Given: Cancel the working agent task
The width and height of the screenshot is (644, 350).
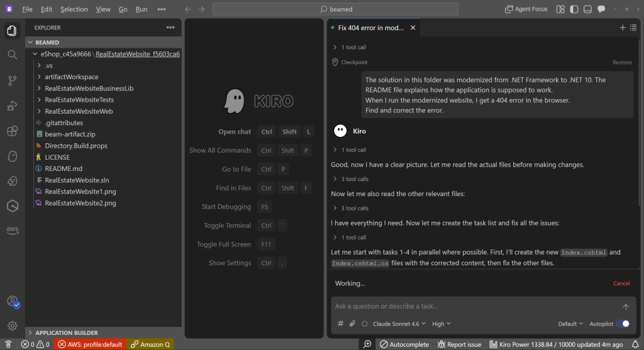Looking at the screenshot, I should click(x=621, y=283).
